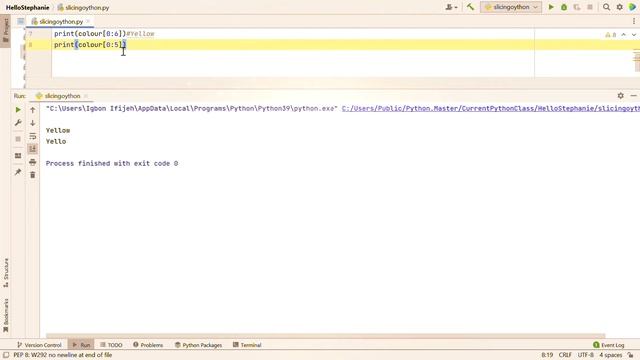Open the Version Control tool window
The height and width of the screenshot is (360, 640).
(x=39, y=345)
